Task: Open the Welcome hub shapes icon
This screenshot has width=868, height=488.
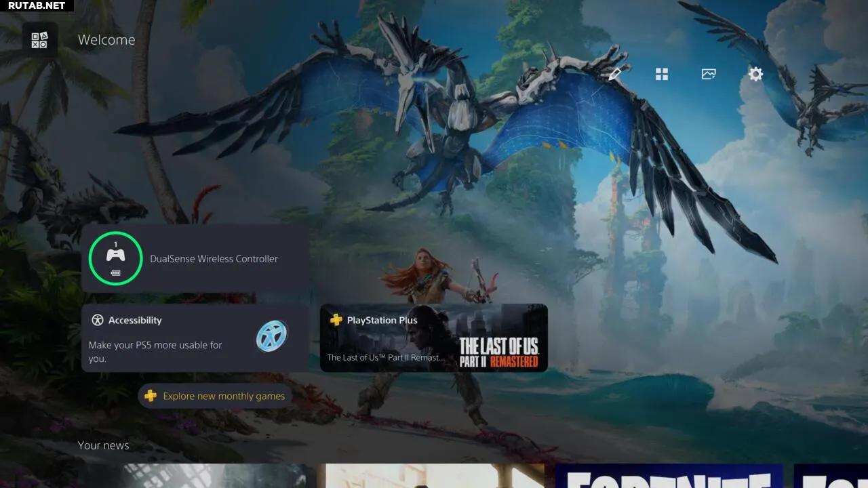Action: pyautogui.click(x=39, y=40)
